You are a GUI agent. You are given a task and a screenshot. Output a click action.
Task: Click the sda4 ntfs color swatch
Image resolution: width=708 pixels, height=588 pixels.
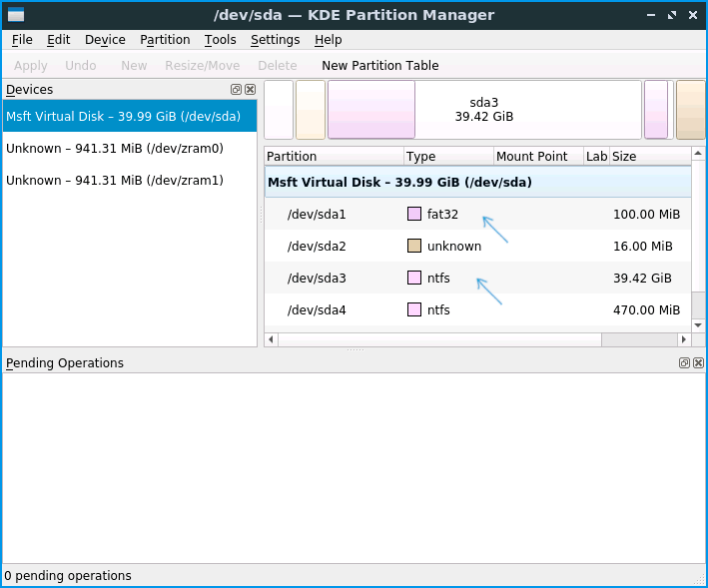point(414,309)
